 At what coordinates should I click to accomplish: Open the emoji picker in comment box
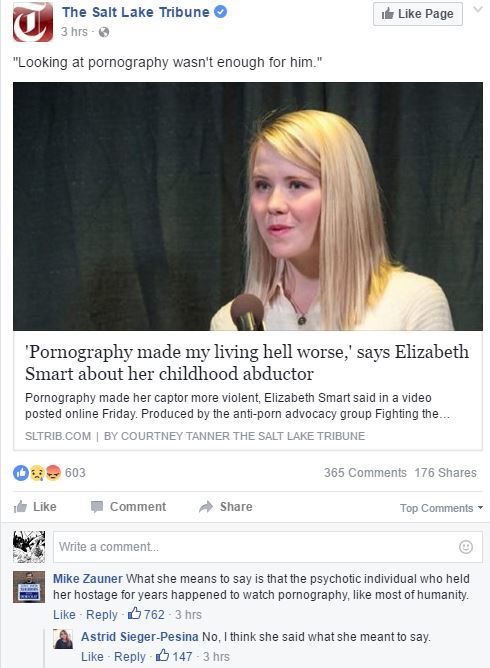(466, 547)
